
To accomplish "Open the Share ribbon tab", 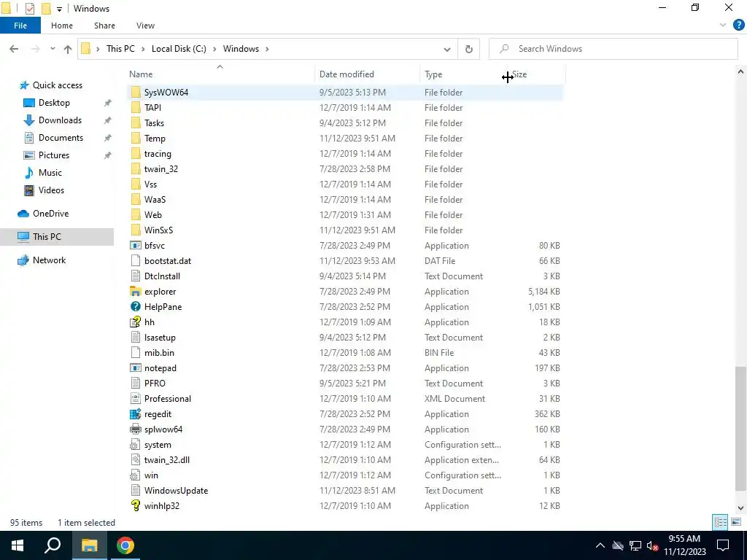I will [104, 26].
